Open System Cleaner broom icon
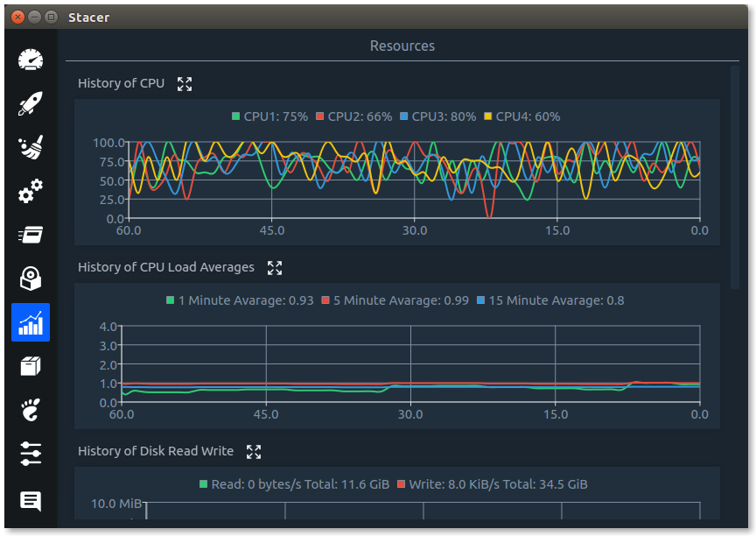This screenshot has height=536, width=756. click(31, 147)
